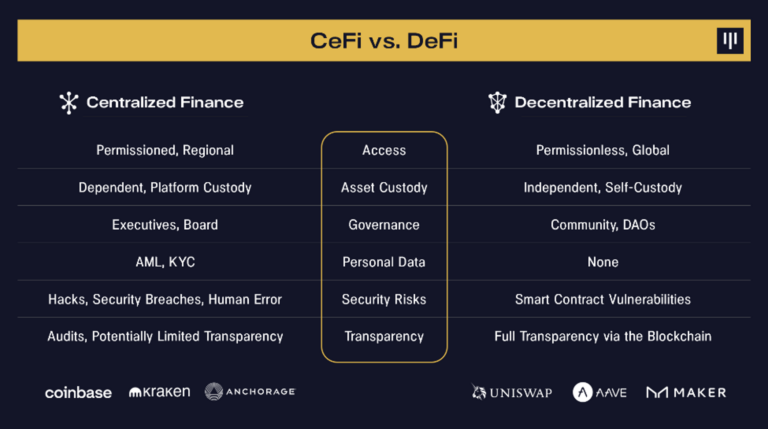
Task: Click the Centralized Finance network icon
Action: pyautogui.click(x=69, y=102)
